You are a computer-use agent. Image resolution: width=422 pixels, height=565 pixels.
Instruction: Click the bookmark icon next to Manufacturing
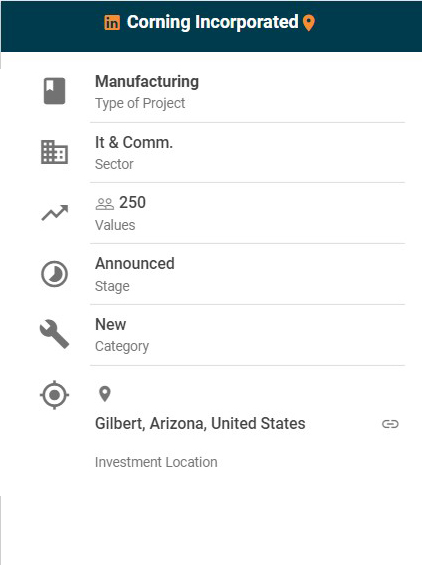pos(54,91)
